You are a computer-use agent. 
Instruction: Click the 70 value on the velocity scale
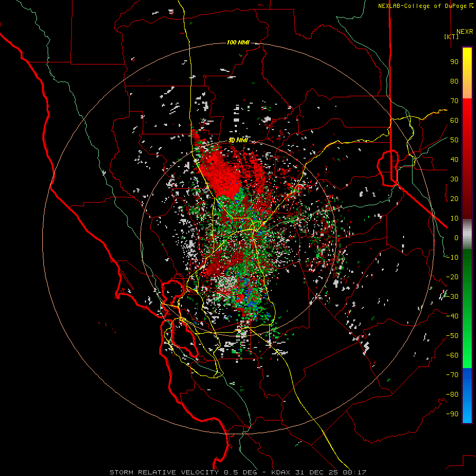[x=454, y=101]
